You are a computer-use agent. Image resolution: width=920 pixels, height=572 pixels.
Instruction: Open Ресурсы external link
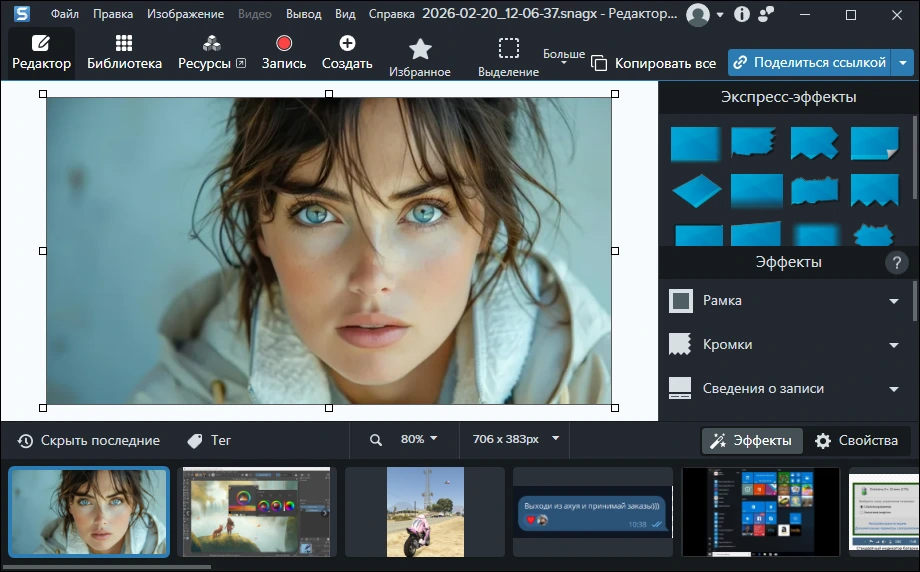212,53
